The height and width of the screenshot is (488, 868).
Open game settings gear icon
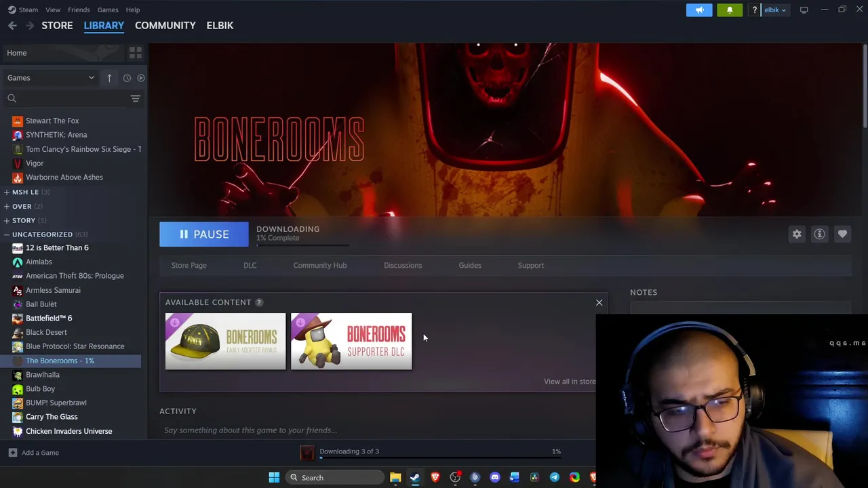pyautogui.click(x=797, y=235)
